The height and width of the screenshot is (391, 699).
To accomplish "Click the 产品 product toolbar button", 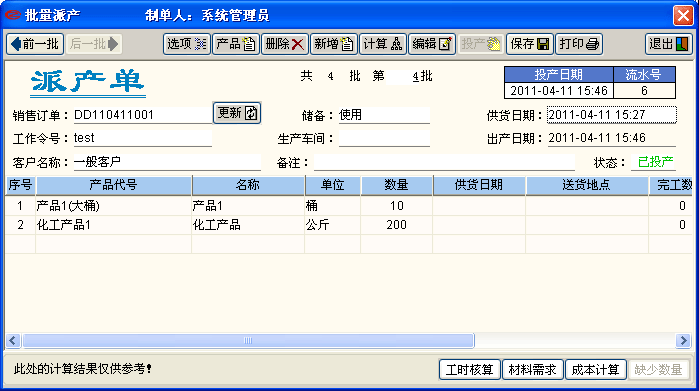I will click(236, 44).
